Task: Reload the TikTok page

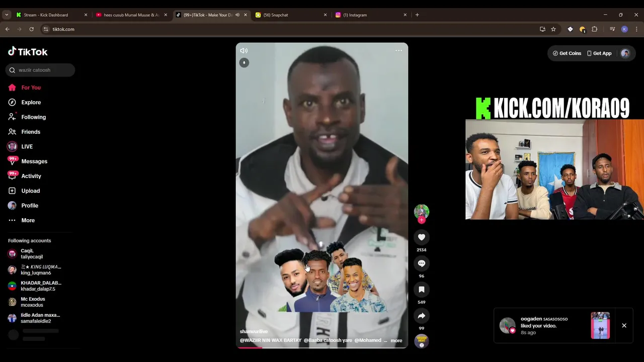Action: [x=31, y=29]
